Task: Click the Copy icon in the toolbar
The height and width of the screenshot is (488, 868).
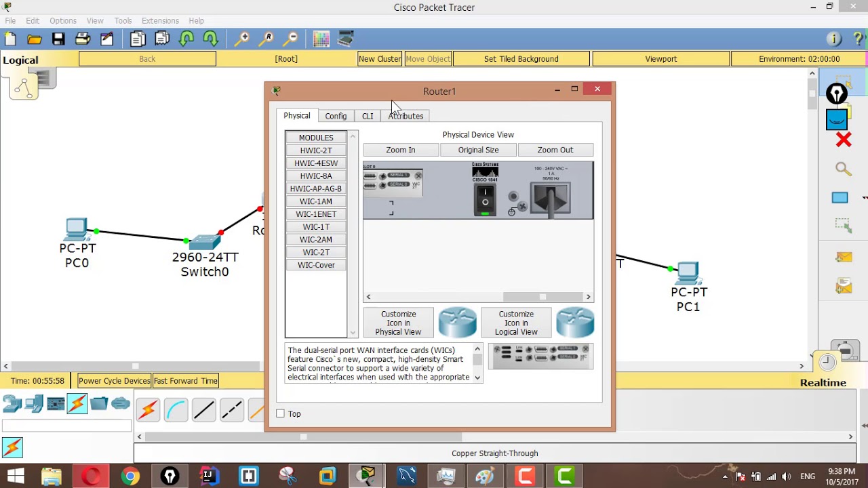Action: (x=138, y=39)
